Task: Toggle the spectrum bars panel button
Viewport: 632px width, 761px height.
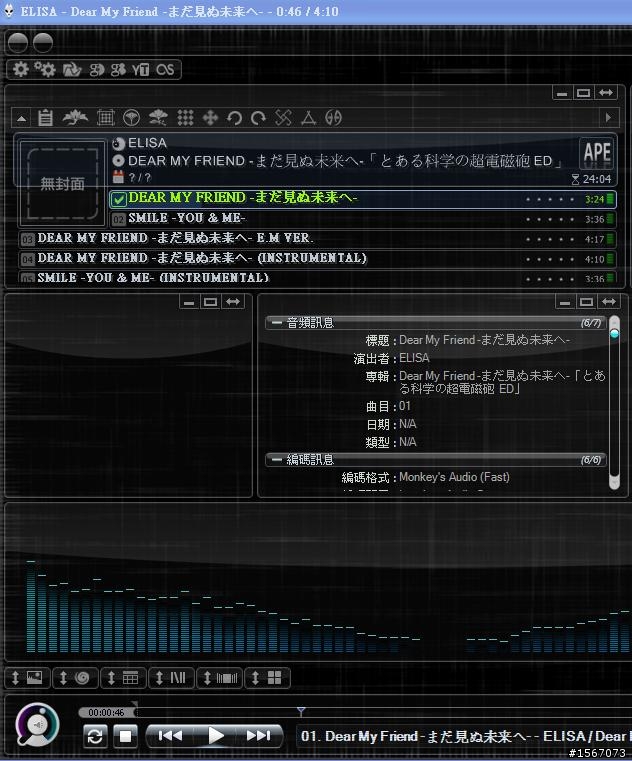Action: [219, 678]
